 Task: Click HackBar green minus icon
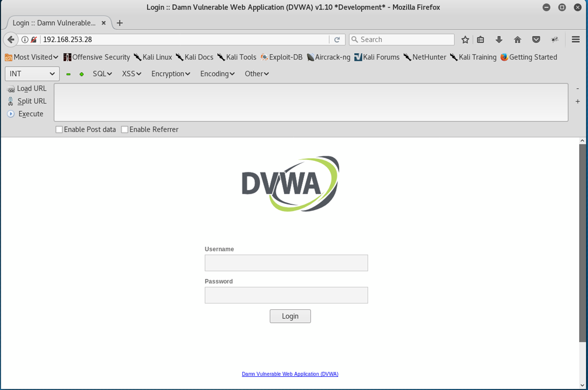(69, 74)
